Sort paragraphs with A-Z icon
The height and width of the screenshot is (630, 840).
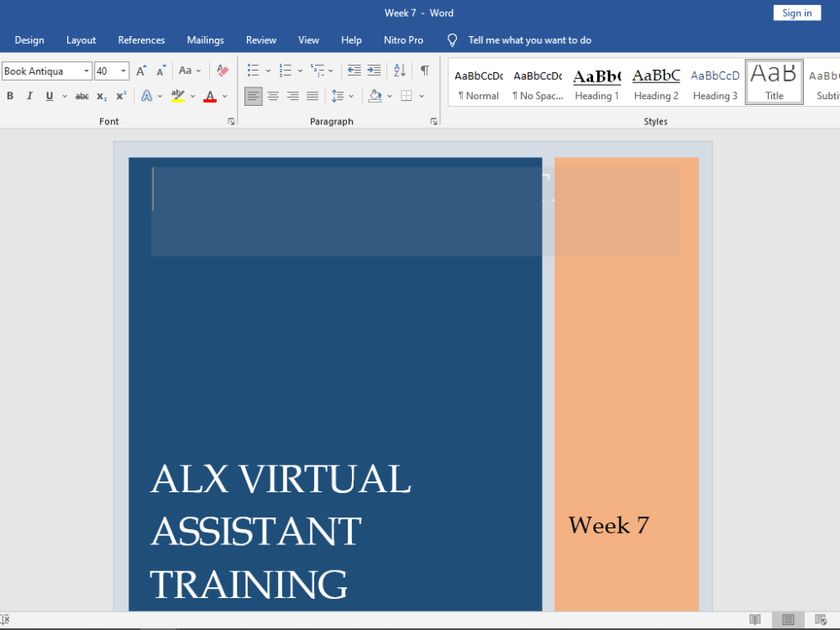(x=400, y=71)
